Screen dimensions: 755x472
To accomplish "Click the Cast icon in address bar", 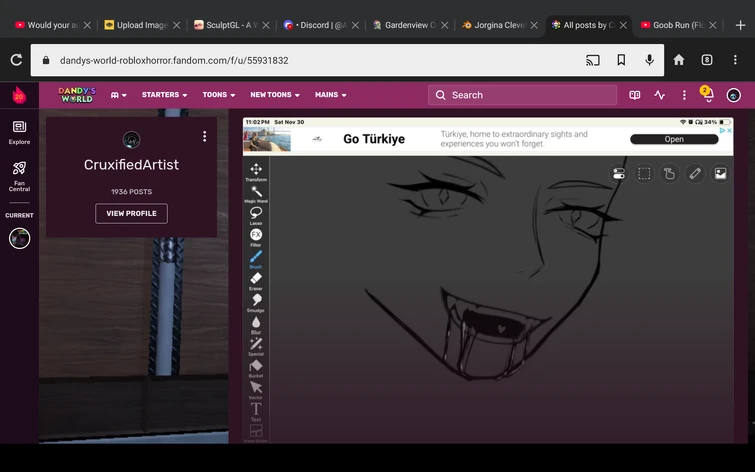I will pos(593,60).
